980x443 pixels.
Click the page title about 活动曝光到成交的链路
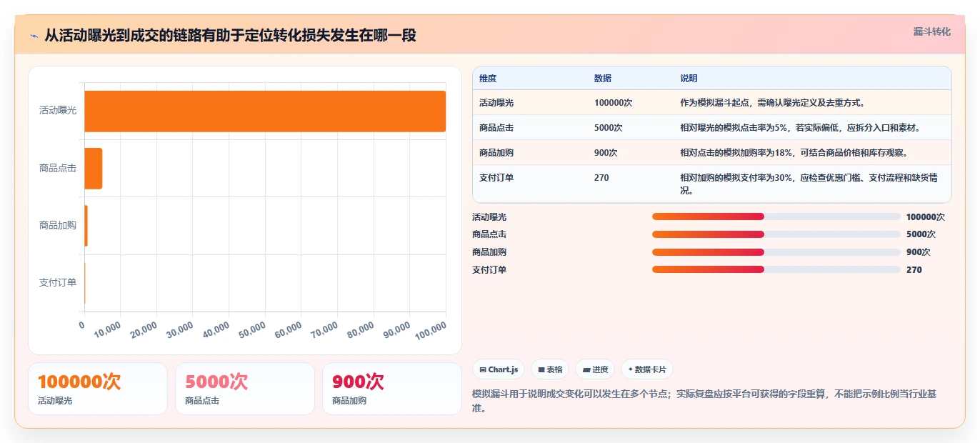click(231, 36)
